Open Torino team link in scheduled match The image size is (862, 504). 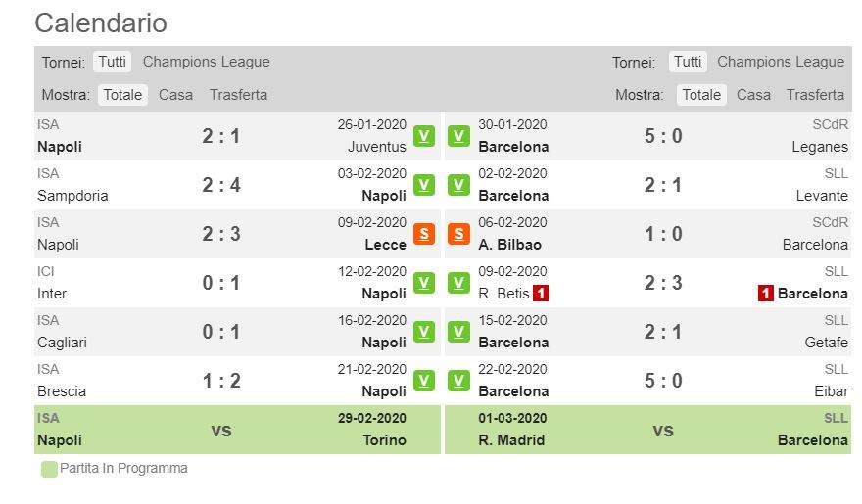pos(384,440)
